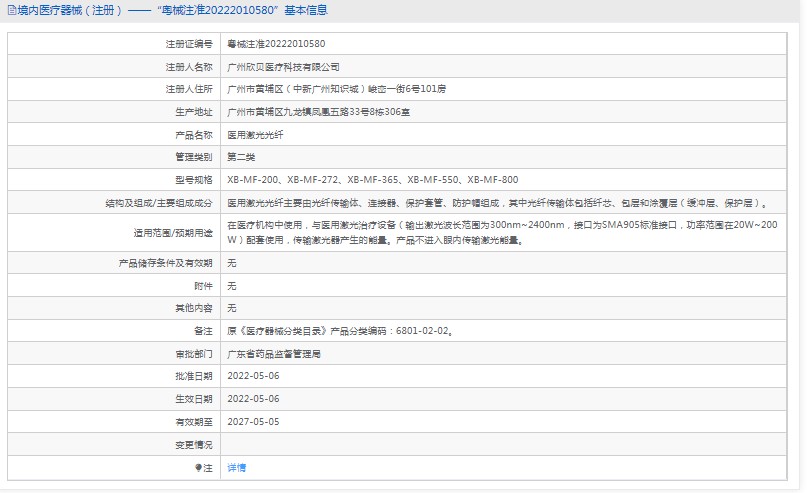Click the 其他内容 label
Screen dimensions: 807x493
pyautogui.click(x=194, y=308)
